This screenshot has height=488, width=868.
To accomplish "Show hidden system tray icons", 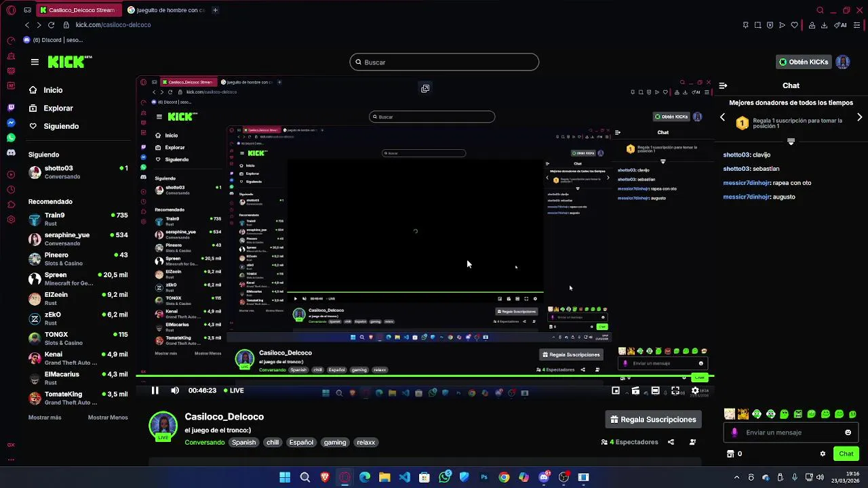I will click(x=736, y=477).
